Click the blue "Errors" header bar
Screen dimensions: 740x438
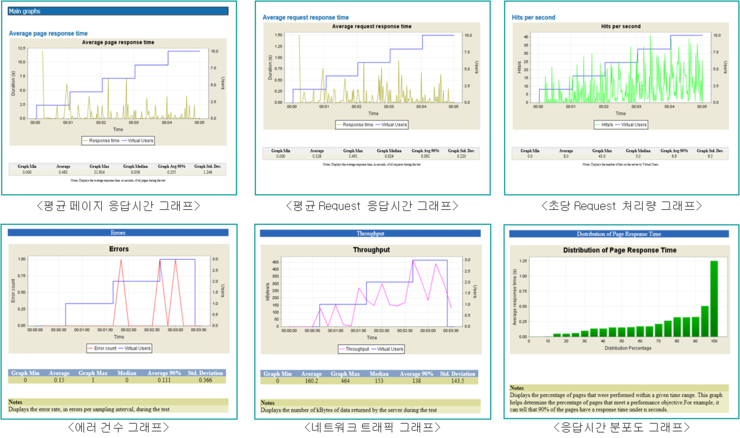pos(118,233)
